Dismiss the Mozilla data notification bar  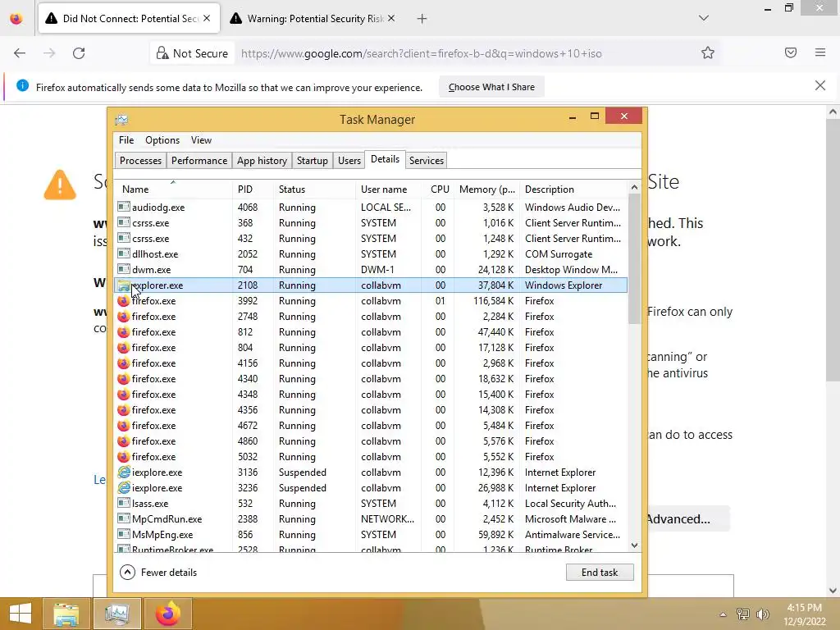coord(820,85)
